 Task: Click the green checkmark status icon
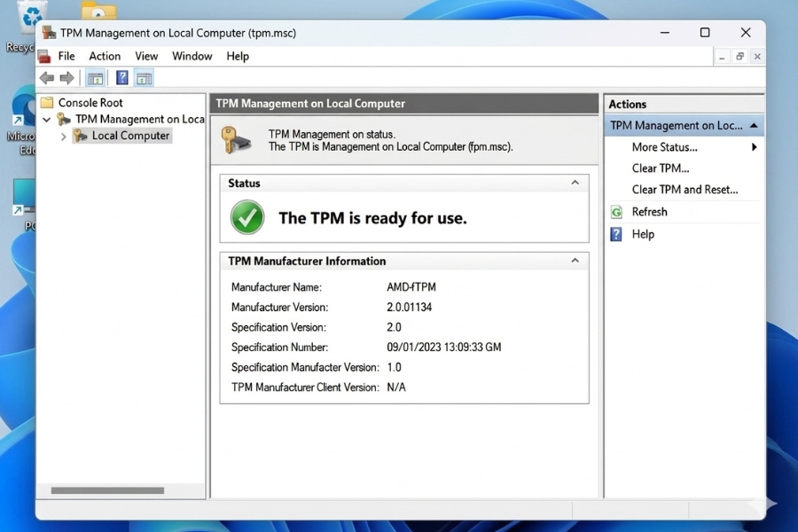pos(247,217)
